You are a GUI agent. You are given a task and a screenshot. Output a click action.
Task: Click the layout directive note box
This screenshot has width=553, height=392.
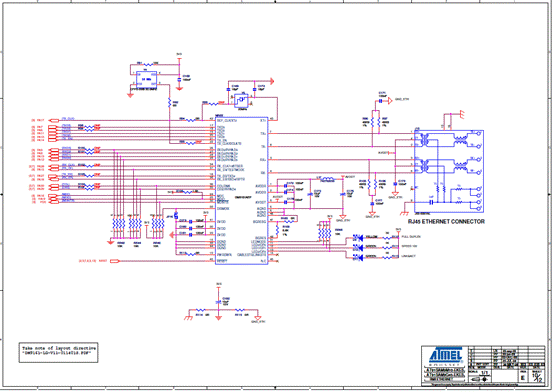pyautogui.click(x=59, y=352)
